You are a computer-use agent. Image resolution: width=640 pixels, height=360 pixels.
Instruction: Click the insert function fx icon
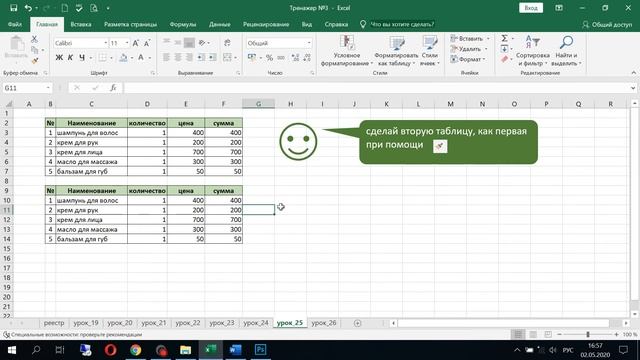click(113, 88)
